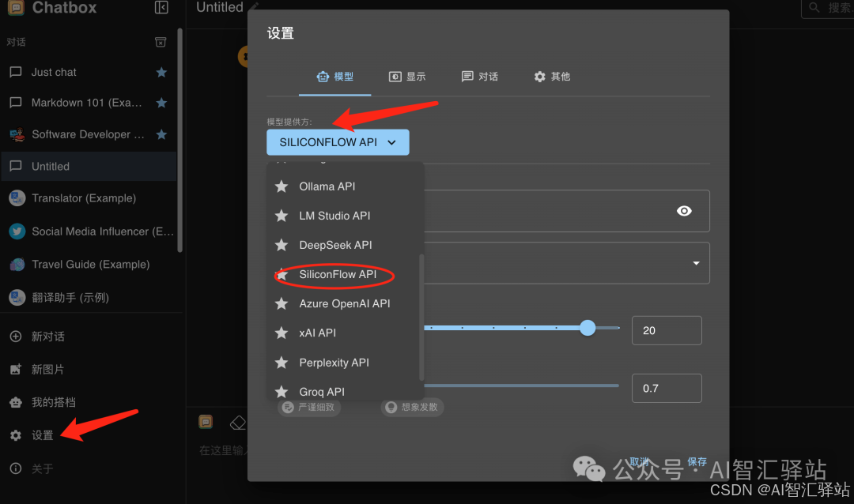Viewport: 854px width, 504px height.
Task: Collapse the Chatbox sidebar panel icon
Action: (161, 8)
